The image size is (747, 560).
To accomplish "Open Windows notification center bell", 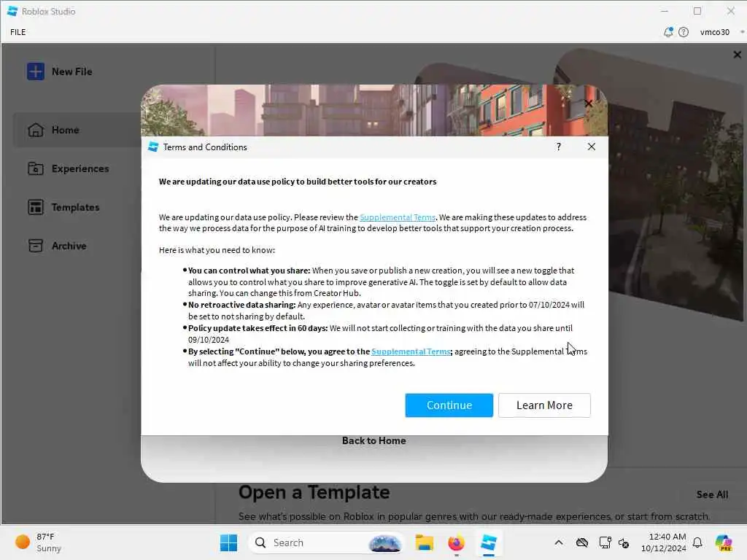I will coord(697,542).
